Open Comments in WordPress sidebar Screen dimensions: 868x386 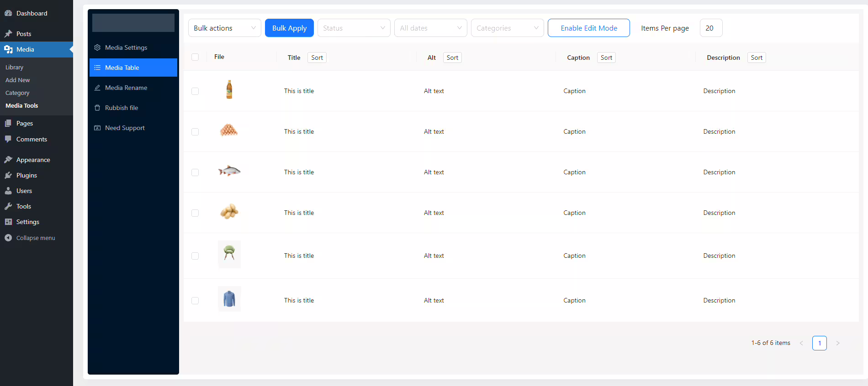click(x=37, y=139)
